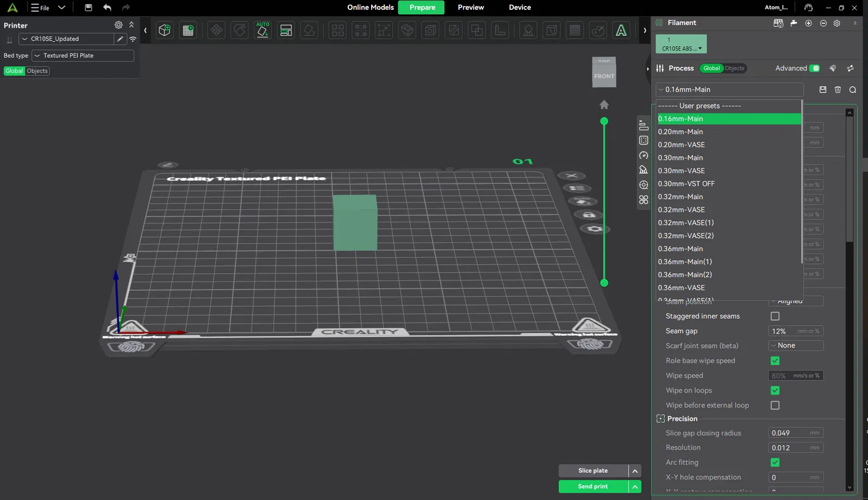Select the 0.32mm-VASE(2) preset
This screenshot has width=868, height=500.
tap(729, 236)
